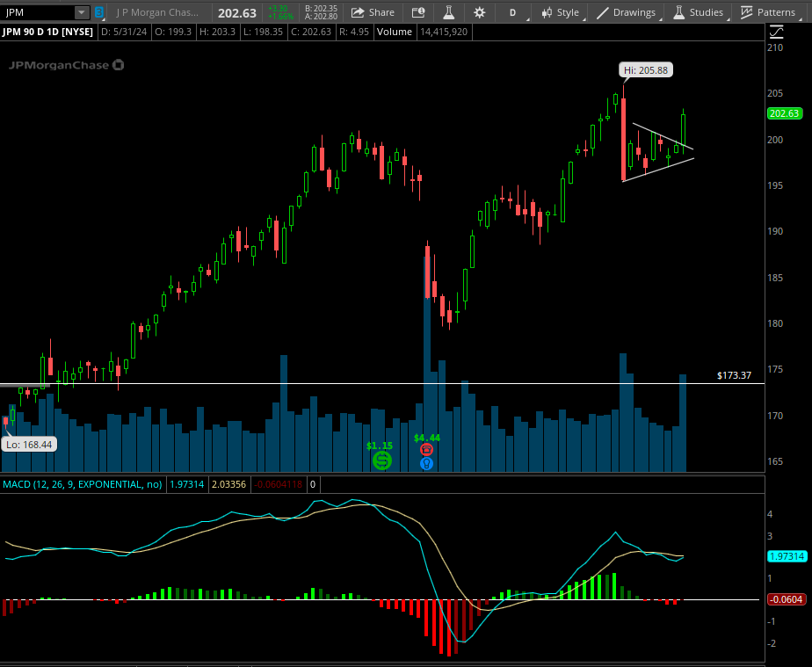Click the 14,415,920 volume value
Viewport: 812px width, 667px height.
(444, 32)
